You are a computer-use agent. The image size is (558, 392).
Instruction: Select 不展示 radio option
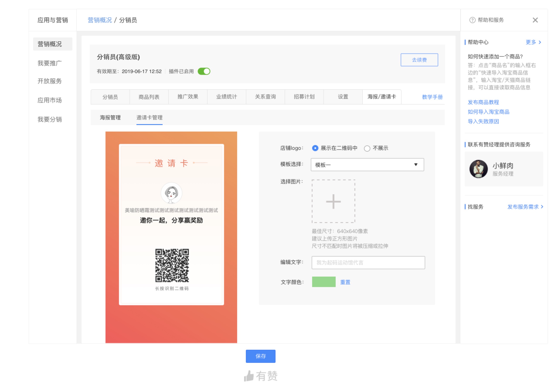[367, 148]
